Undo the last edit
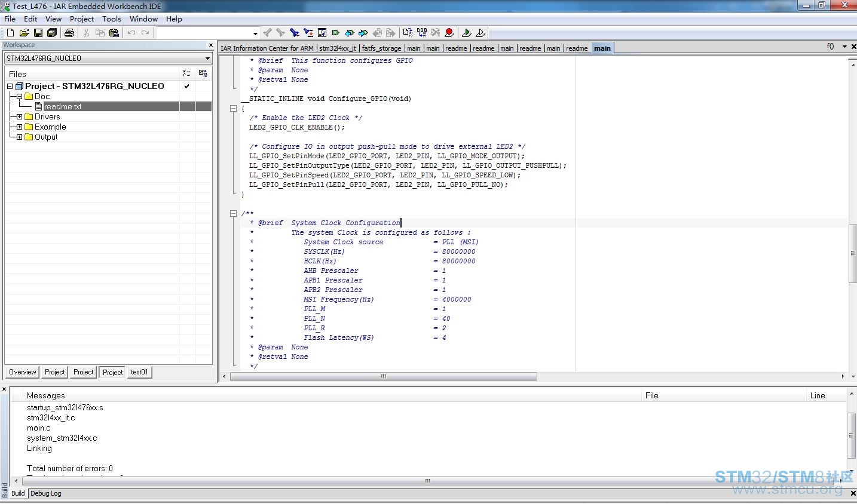 131,33
